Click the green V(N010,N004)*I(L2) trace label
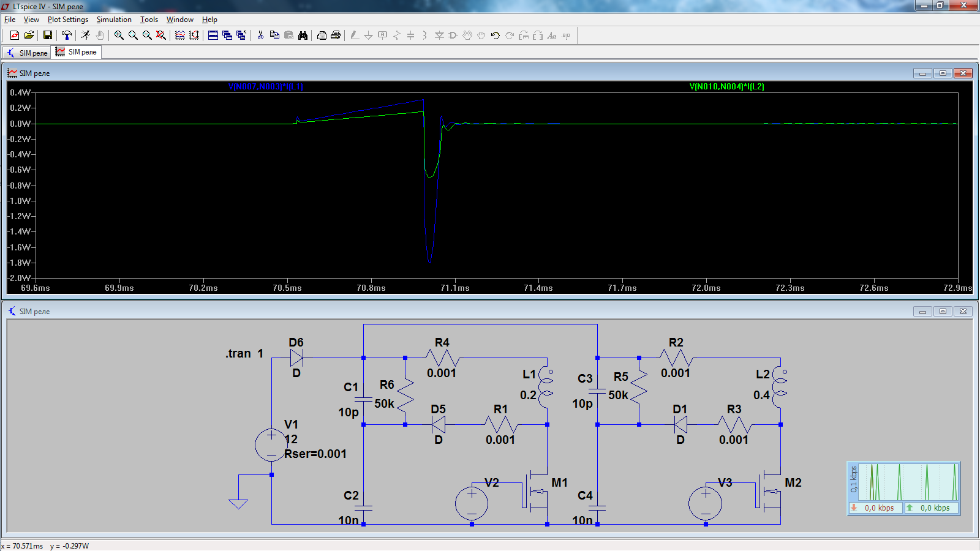Screen dimensions: 980x551 (x=726, y=86)
